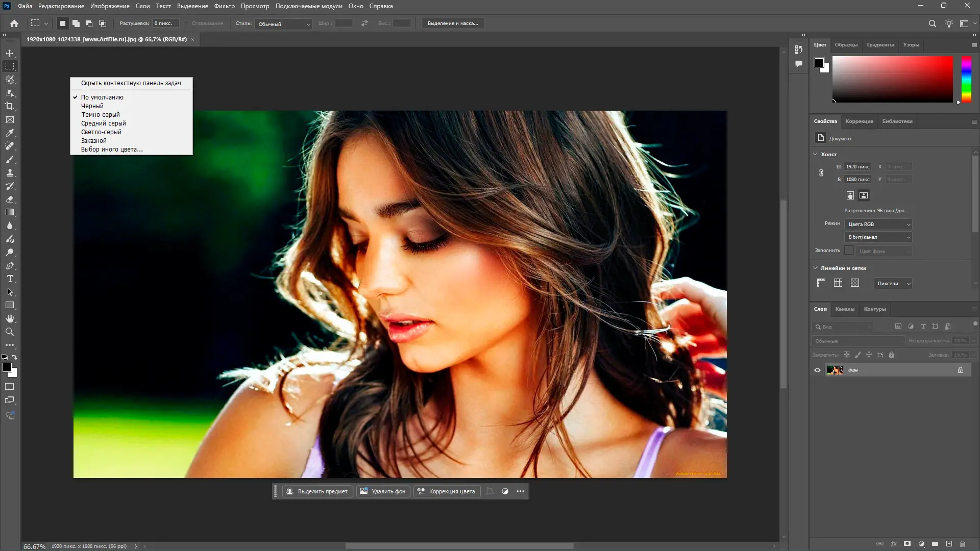Screen dimensions: 980x551
Task: Click the canvas width field 1920 пикс
Action: (857, 167)
